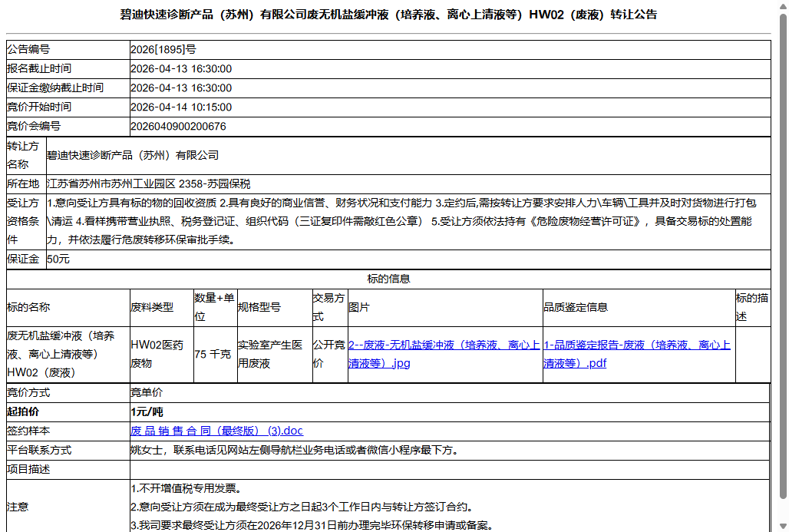
Task: Click the 受让方资格条件 requirements text
Action: (401, 221)
